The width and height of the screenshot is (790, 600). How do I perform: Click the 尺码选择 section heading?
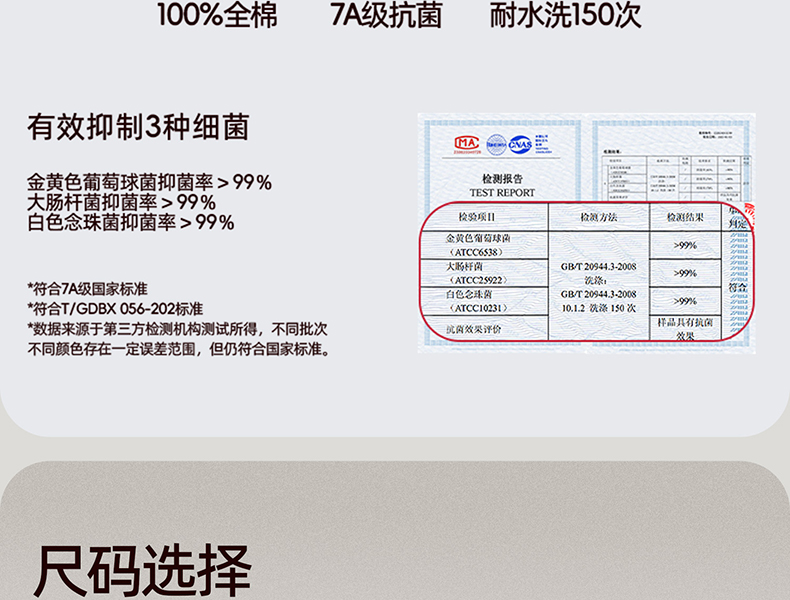coord(142,570)
